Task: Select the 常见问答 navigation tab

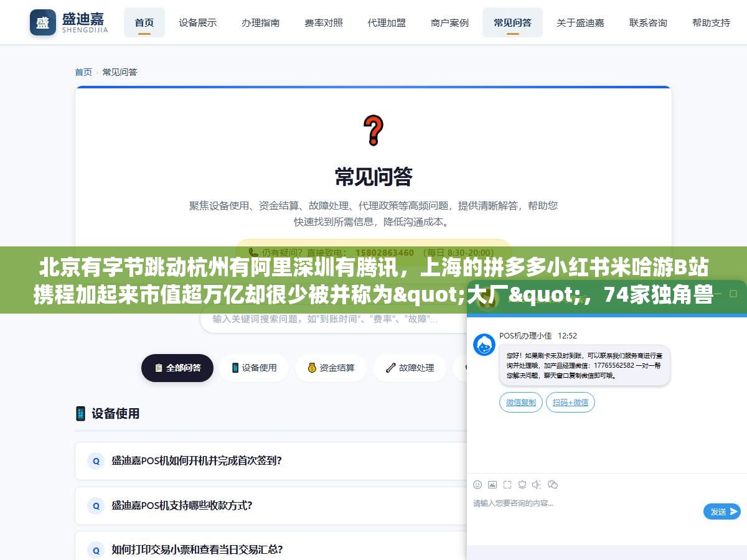Action: pyautogui.click(x=513, y=22)
